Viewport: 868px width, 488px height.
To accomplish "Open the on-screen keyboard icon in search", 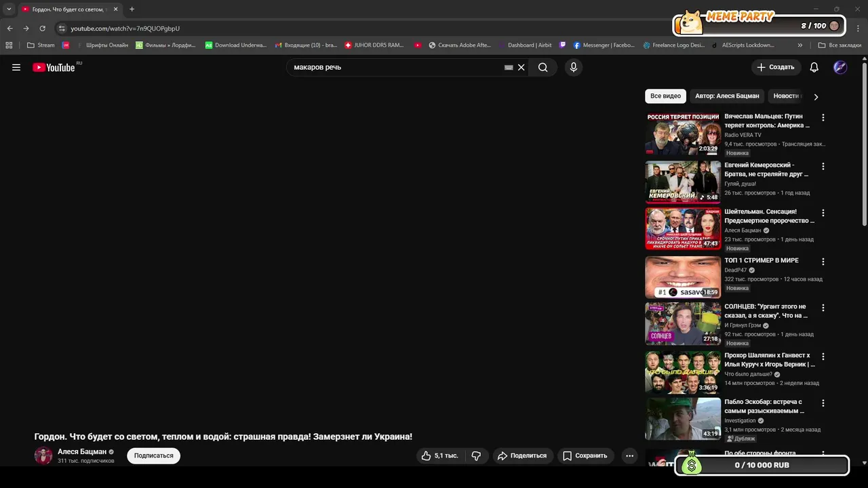I will click(509, 67).
